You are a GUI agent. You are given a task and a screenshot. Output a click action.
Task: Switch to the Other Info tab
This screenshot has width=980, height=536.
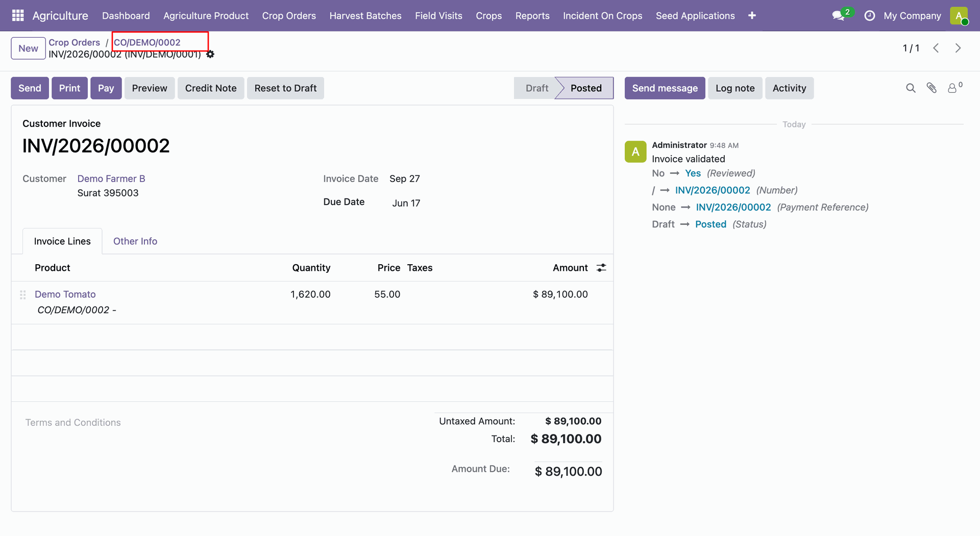coord(135,241)
